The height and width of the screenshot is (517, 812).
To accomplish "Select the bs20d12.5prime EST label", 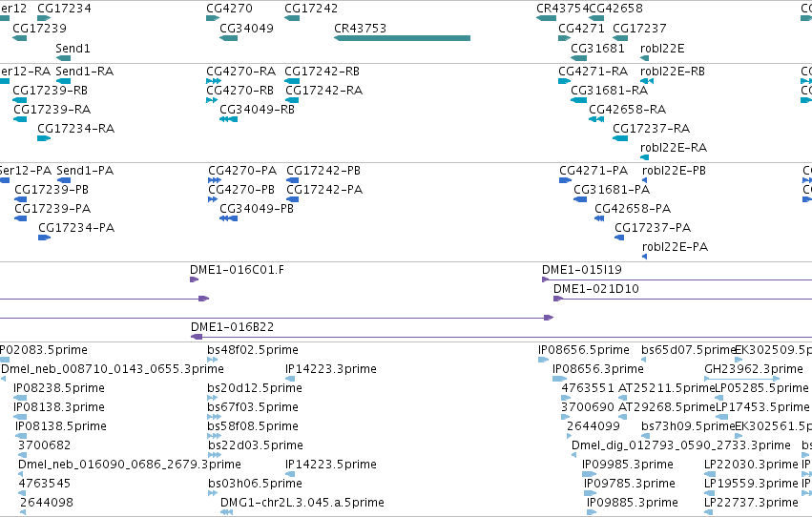I will 255,388.
